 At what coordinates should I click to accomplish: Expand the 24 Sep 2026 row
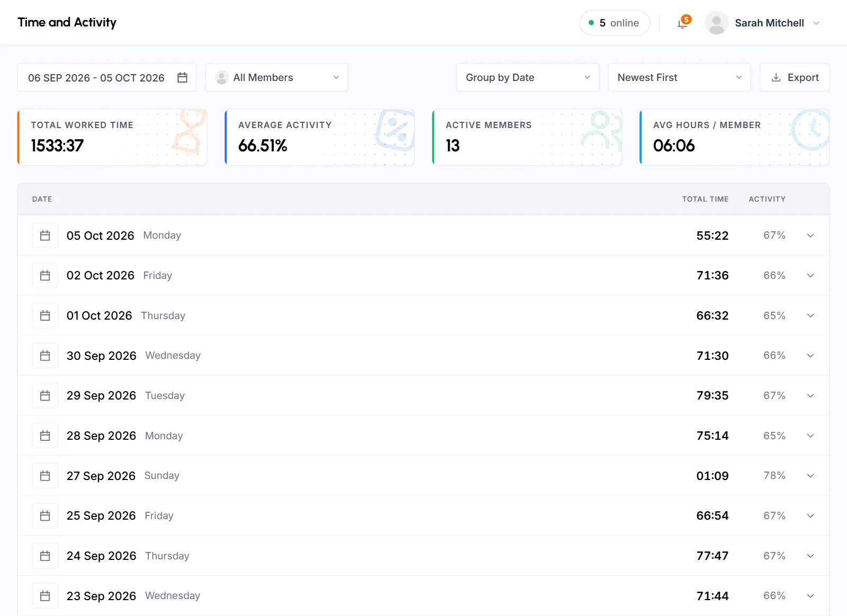pyautogui.click(x=810, y=556)
